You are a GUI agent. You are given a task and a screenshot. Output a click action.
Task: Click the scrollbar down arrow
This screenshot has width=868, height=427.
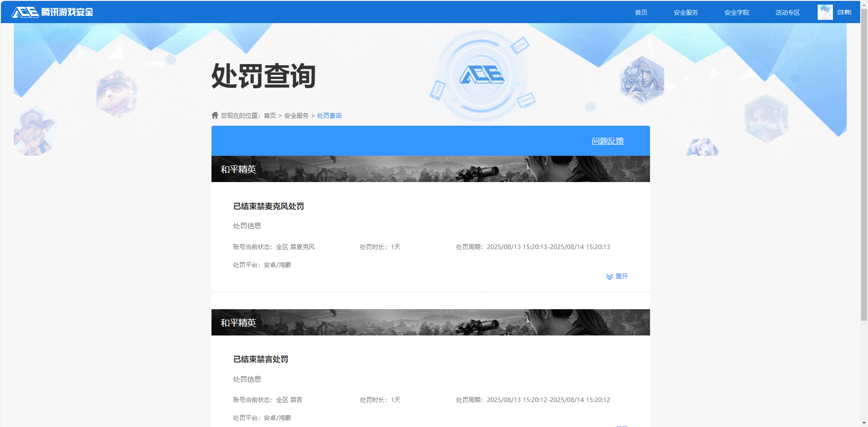pos(864,423)
